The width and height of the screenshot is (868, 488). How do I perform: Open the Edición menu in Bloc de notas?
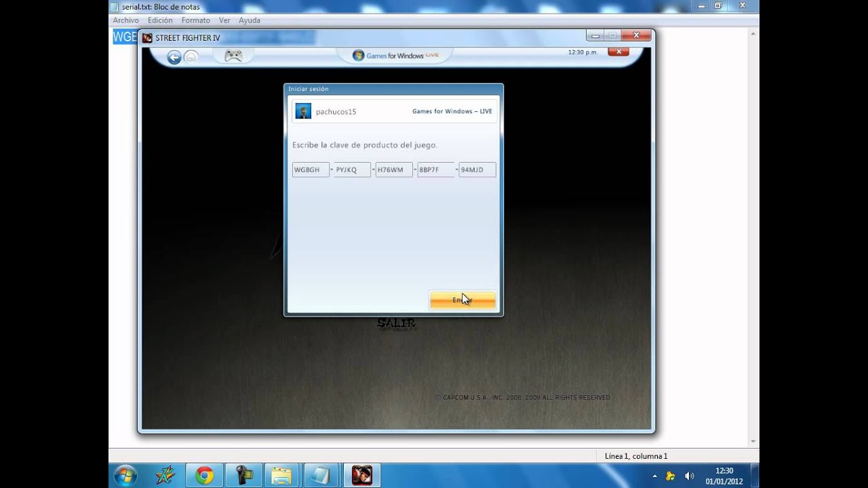coord(160,20)
